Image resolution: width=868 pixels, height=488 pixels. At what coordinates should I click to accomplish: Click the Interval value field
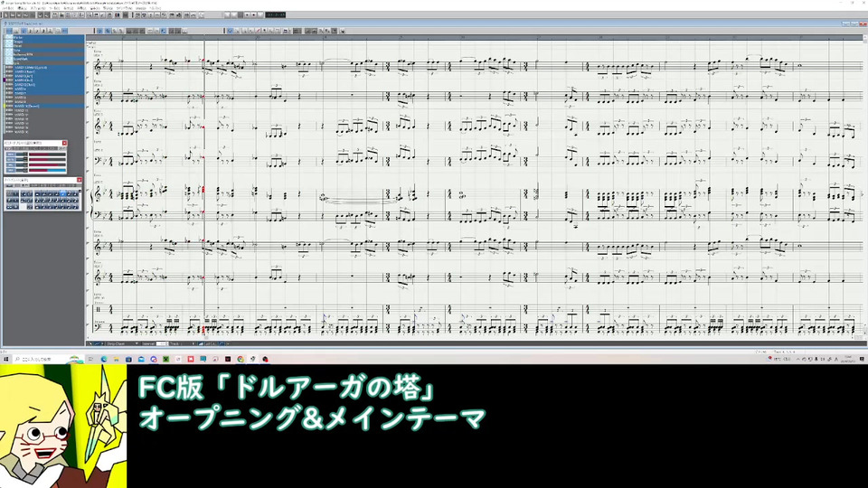162,343
